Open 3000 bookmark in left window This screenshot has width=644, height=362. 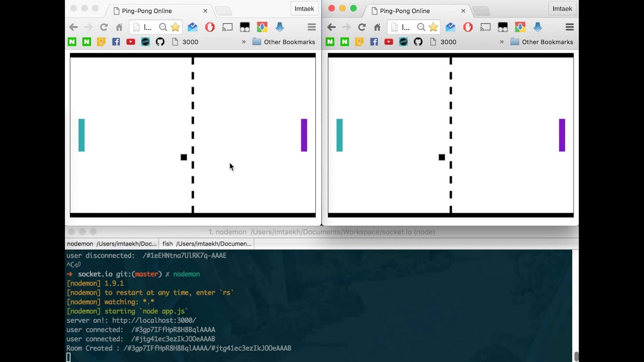click(185, 42)
